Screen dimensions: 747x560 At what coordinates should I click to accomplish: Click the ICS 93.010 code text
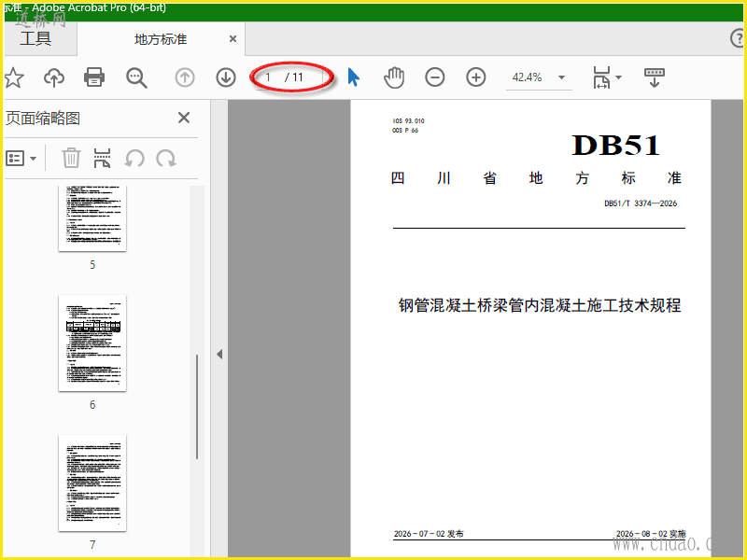pyautogui.click(x=408, y=121)
